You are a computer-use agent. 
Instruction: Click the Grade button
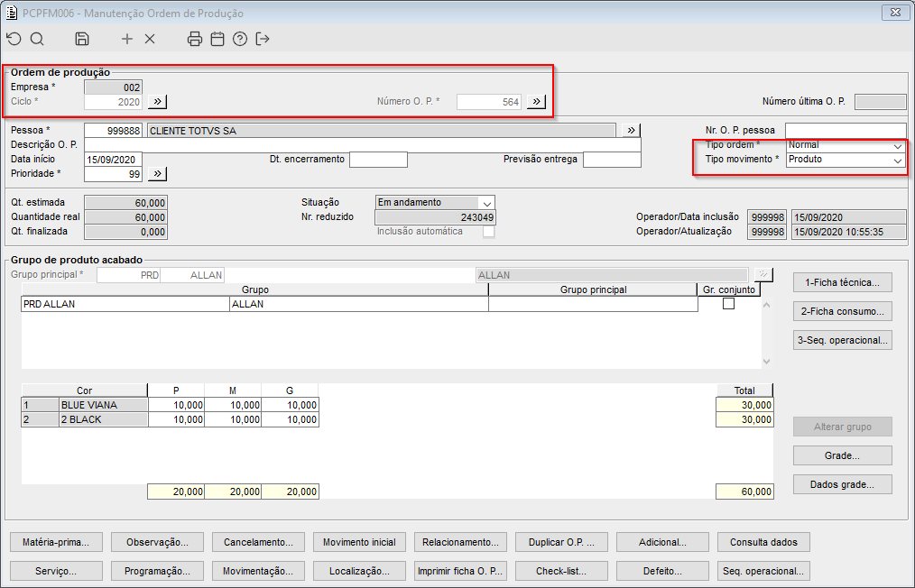tap(842, 455)
